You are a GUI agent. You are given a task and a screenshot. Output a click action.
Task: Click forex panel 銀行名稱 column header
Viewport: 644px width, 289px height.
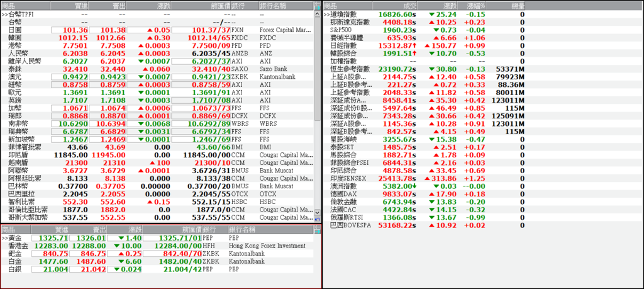[286, 6]
